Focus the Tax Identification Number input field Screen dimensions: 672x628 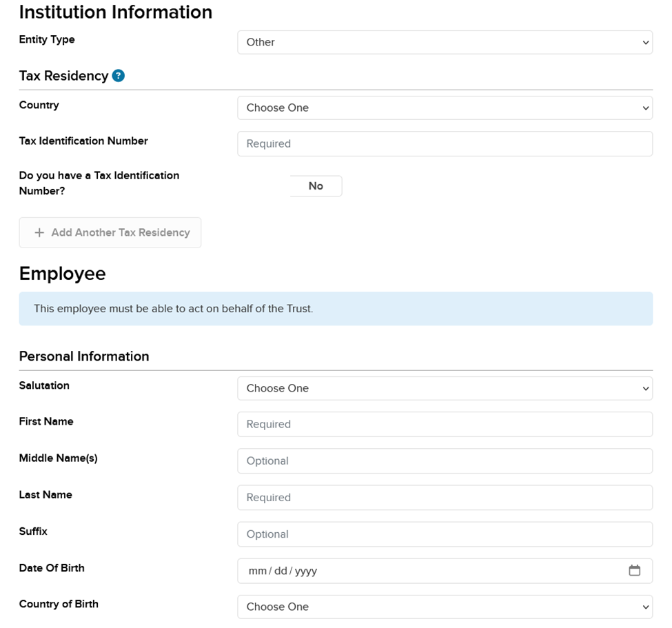445,143
